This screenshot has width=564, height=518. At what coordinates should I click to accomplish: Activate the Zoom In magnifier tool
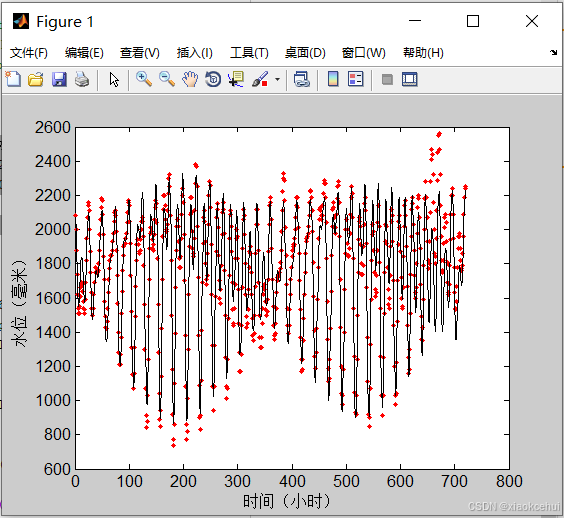144,79
